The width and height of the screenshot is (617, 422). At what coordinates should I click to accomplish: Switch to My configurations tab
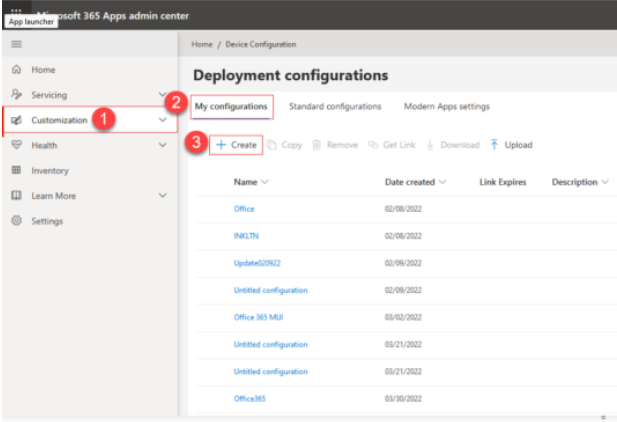pyautogui.click(x=231, y=106)
